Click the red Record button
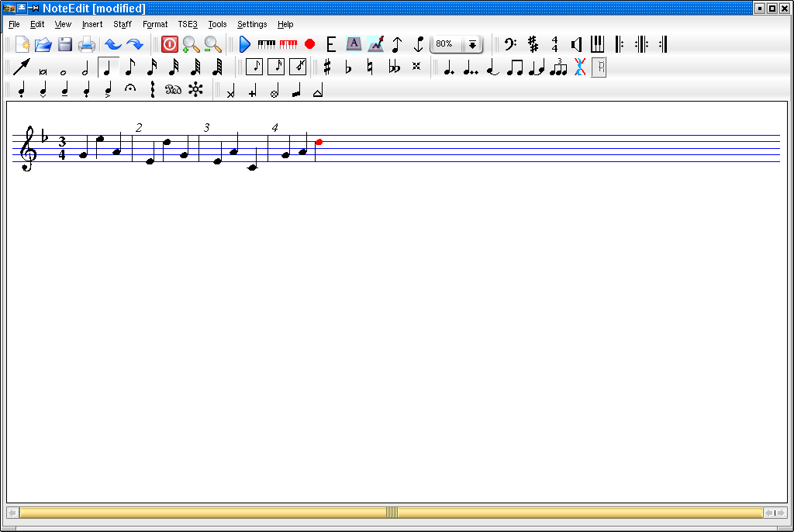 [x=310, y=44]
